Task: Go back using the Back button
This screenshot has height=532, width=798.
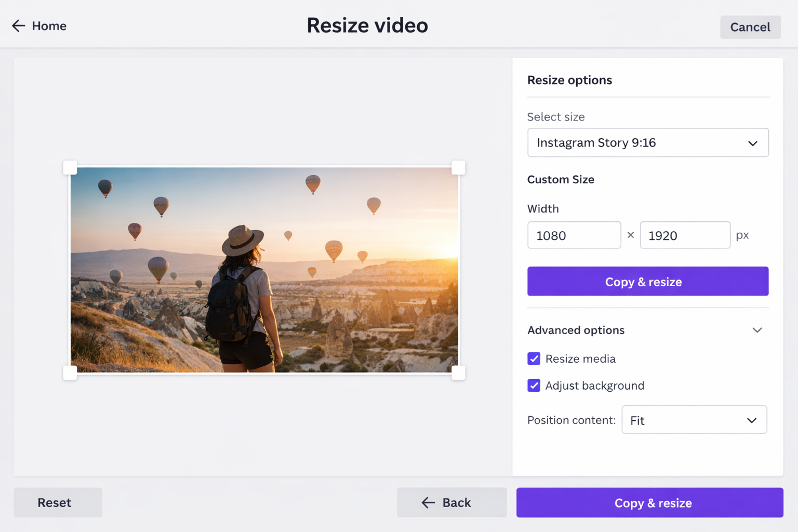Action: 451,502
